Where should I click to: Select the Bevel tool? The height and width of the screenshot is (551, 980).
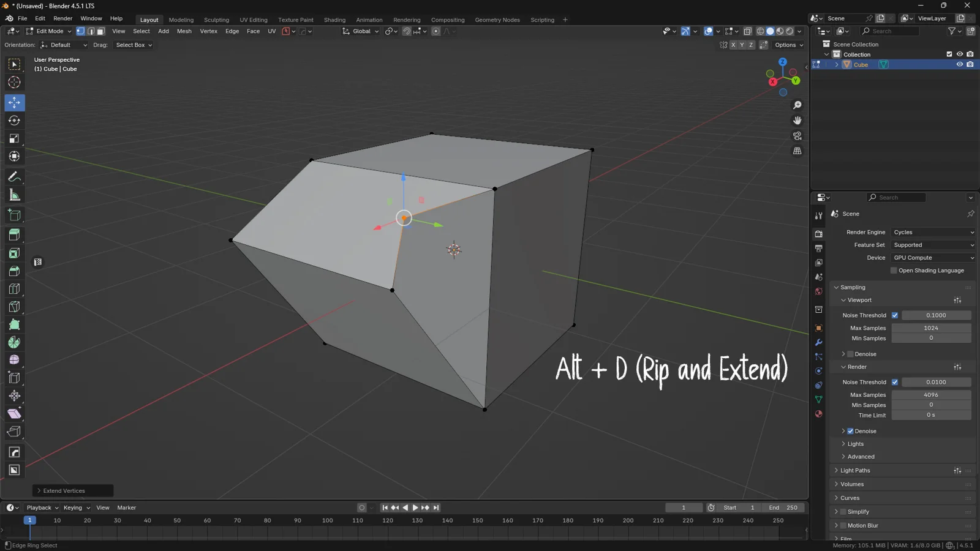[14, 271]
